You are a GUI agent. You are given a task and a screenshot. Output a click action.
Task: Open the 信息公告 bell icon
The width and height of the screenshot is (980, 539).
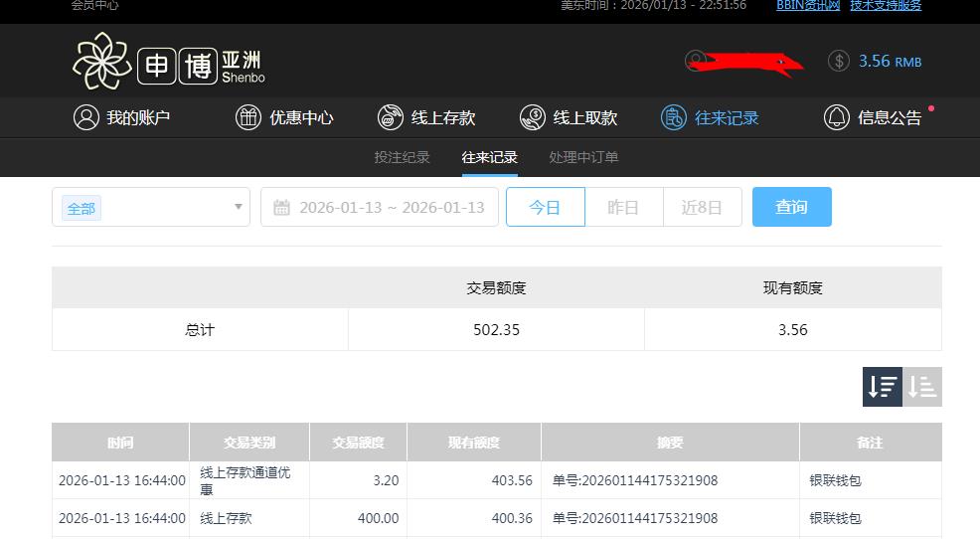tap(836, 117)
